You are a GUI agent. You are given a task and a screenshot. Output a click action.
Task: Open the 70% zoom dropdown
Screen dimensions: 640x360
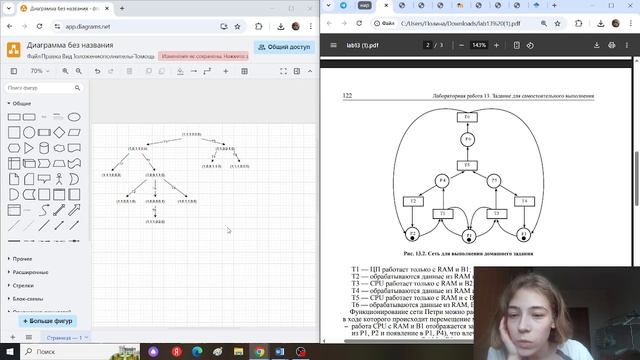click(40, 71)
